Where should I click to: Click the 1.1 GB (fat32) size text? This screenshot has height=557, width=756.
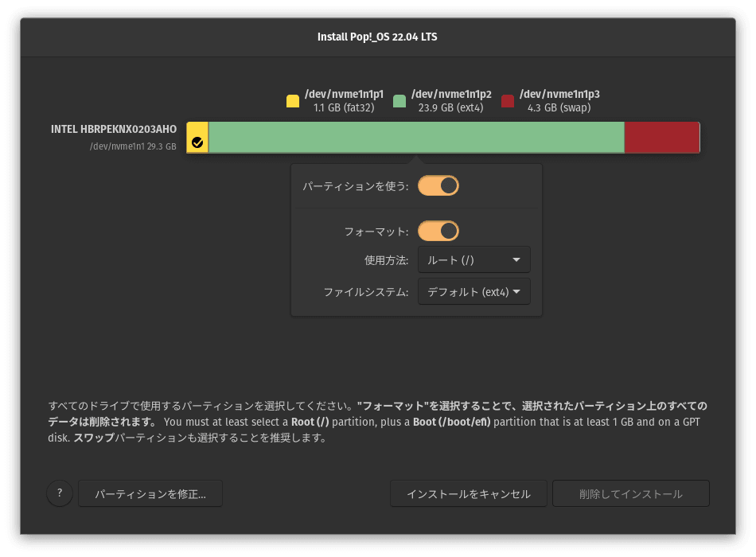tap(344, 107)
